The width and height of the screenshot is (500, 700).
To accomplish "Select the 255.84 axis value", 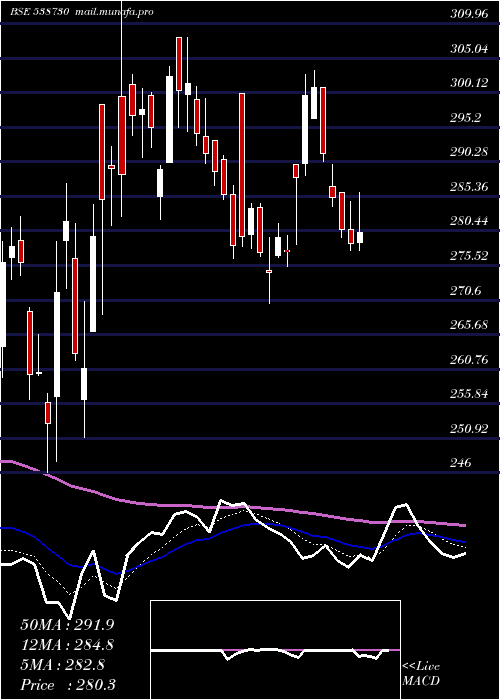I will (469, 394).
